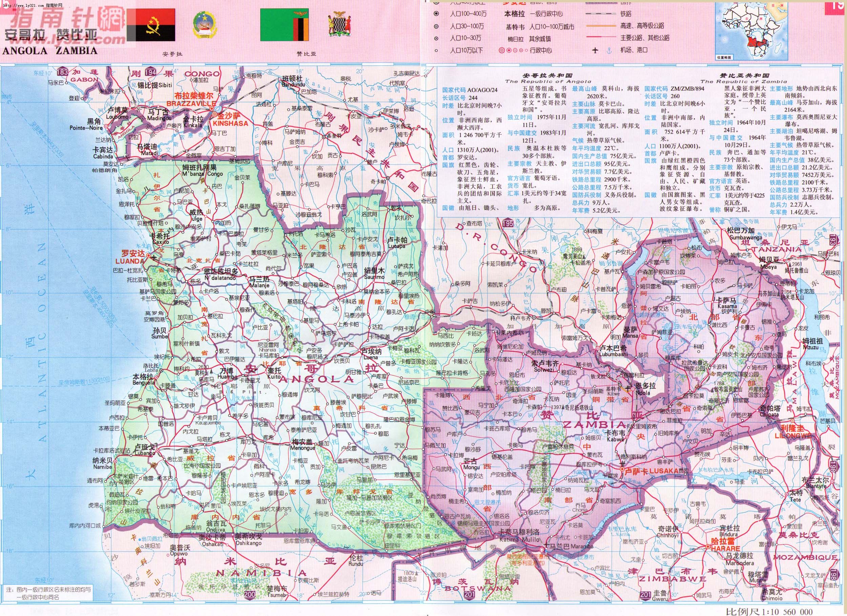Click the Zambia green flag
847x616 pixels.
pyautogui.click(x=284, y=25)
